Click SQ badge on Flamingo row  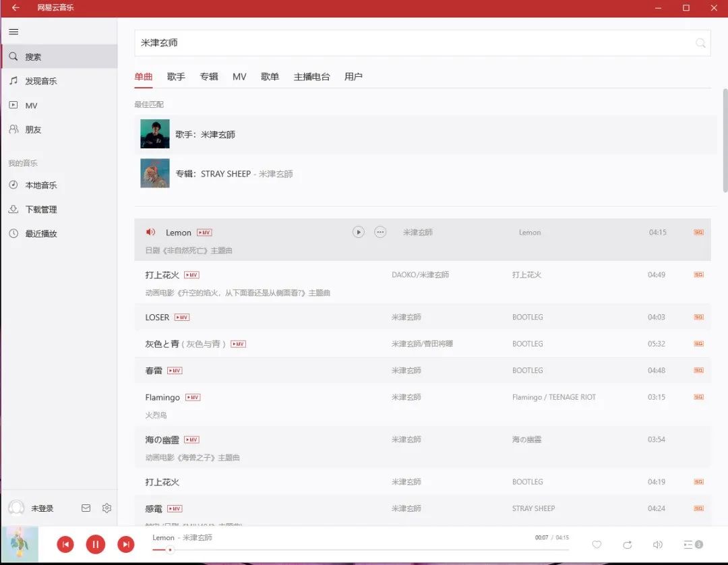[x=699, y=397]
